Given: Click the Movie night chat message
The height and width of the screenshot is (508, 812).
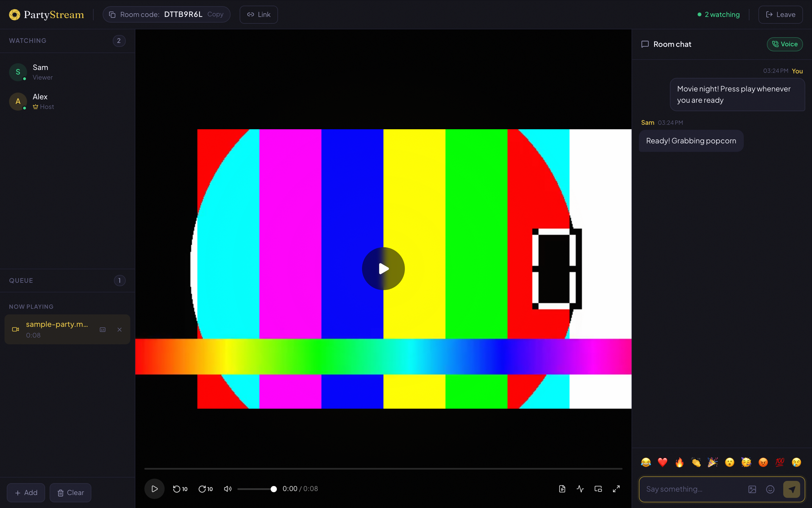Looking at the screenshot, I should coord(737,95).
